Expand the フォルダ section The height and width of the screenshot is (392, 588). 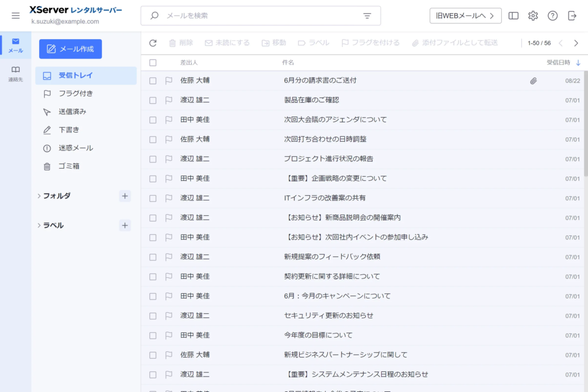tap(39, 196)
